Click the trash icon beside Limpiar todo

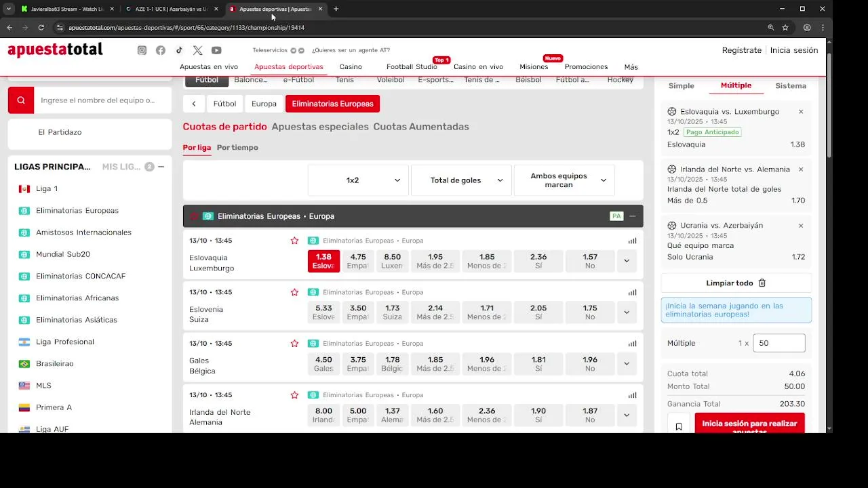(762, 283)
